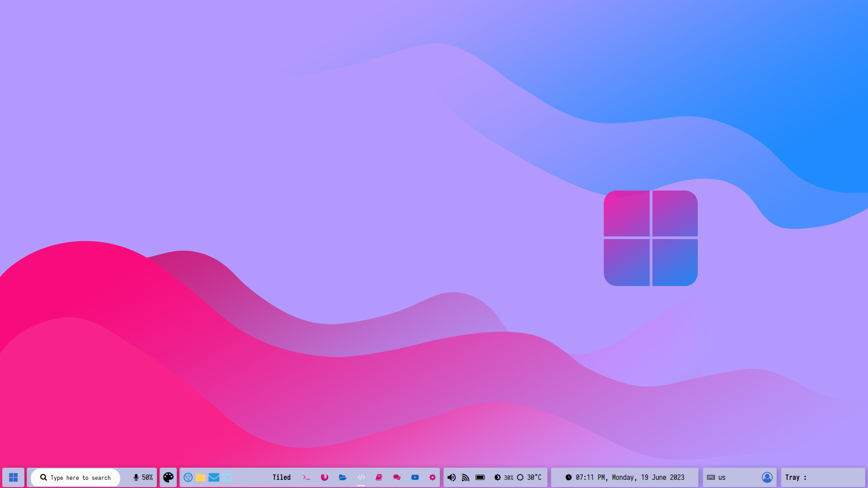Expand the Tray section
Viewport: 868px width, 488px height.
click(796, 478)
